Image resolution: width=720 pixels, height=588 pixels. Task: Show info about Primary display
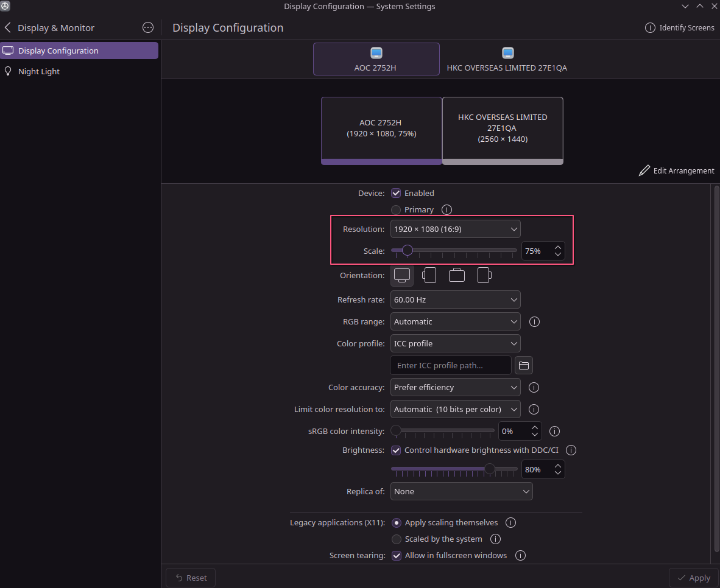pos(446,210)
